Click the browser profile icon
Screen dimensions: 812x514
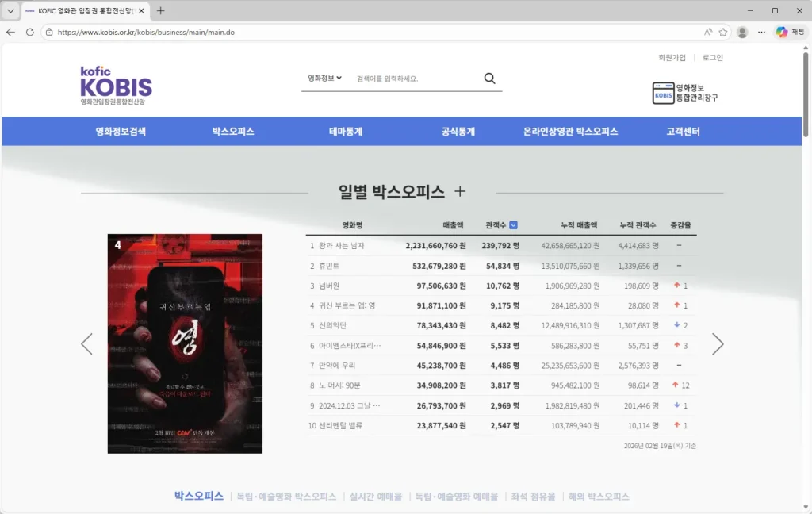(742, 33)
